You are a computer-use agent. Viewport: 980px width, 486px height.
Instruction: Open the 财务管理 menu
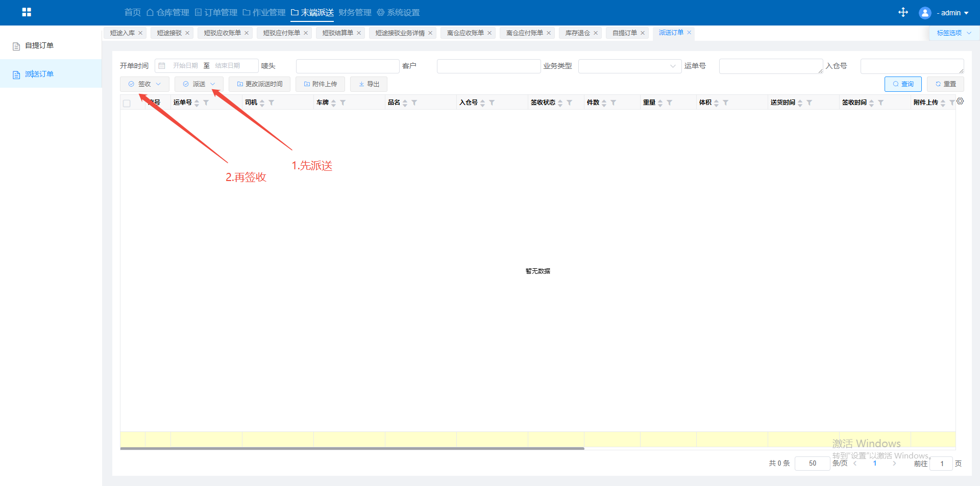pyautogui.click(x=355, y=13)
